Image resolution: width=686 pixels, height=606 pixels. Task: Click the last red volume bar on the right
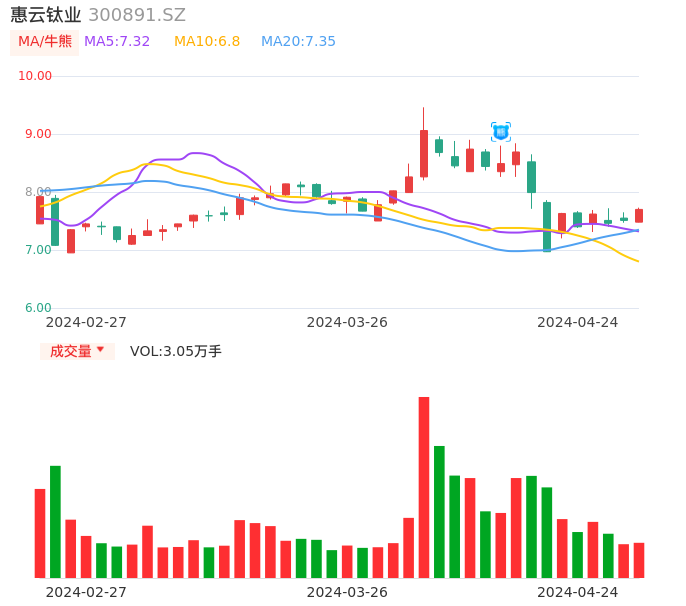(x=639, y=560)
